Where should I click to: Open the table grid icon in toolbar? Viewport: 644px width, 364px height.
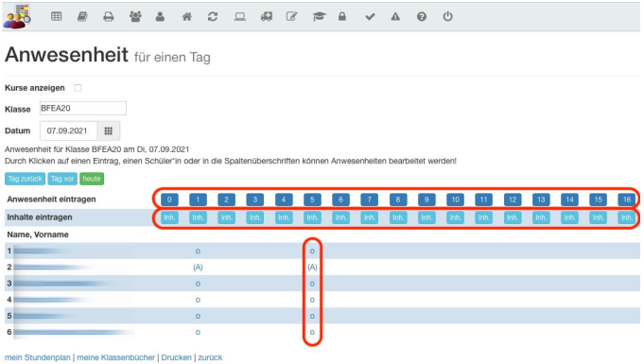click(57, 16)
